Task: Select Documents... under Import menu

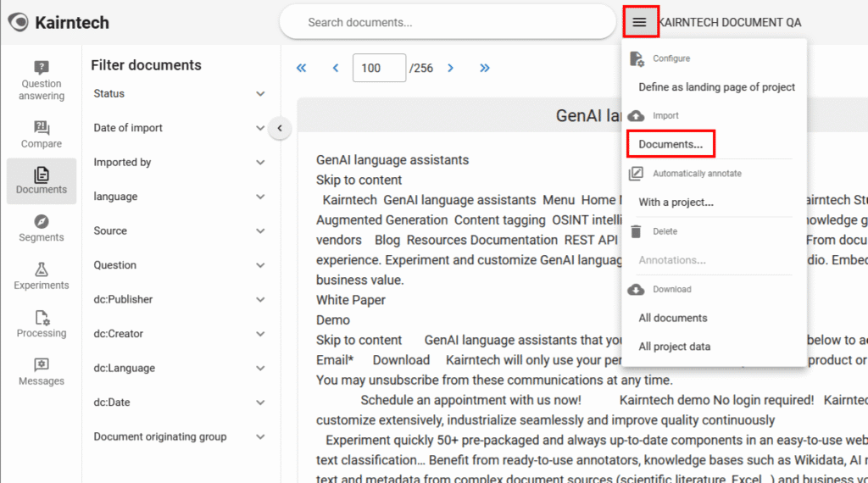Action: click(670, 144)
